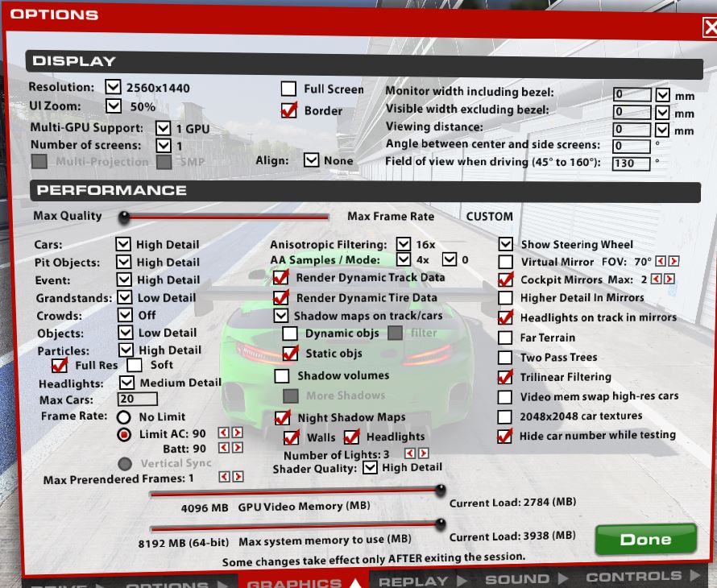The image size is (717, 588).
Task: Open the Shader Quality dropdown
Action: (370, 467)
